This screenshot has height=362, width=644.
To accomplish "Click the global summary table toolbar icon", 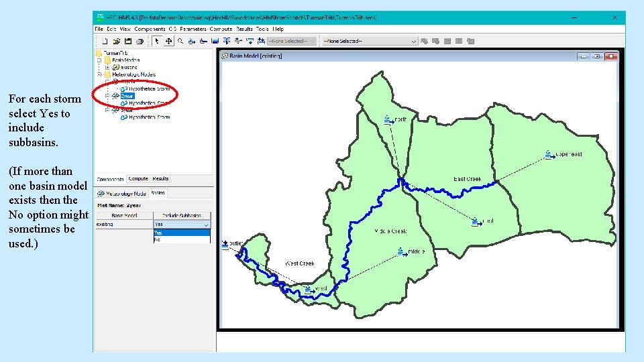I will click(436, 41).
